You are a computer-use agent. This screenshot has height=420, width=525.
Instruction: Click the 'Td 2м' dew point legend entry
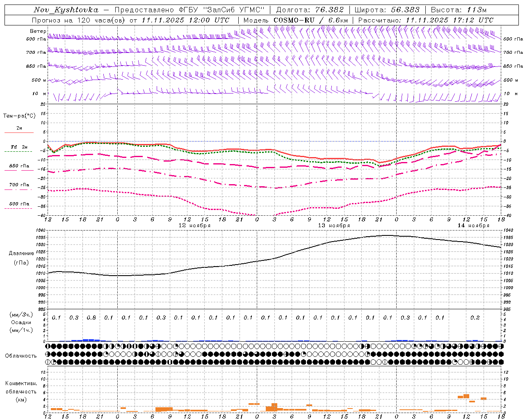[19, 147]
